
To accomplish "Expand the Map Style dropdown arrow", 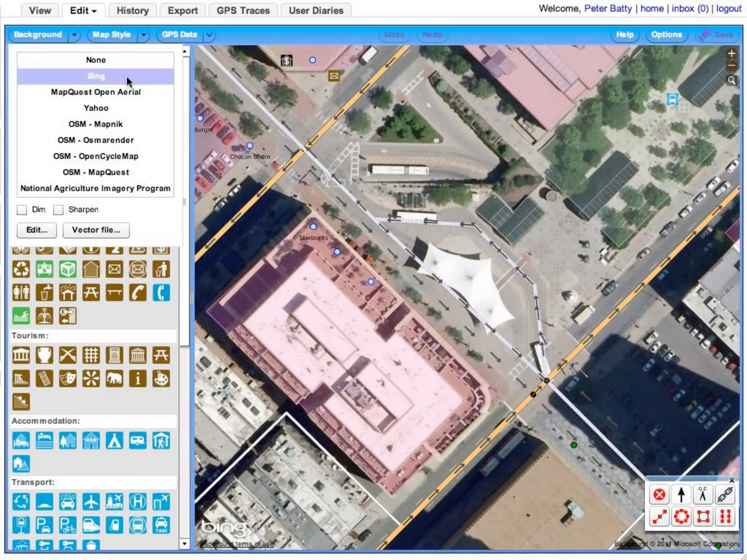I will click(144, 35).
